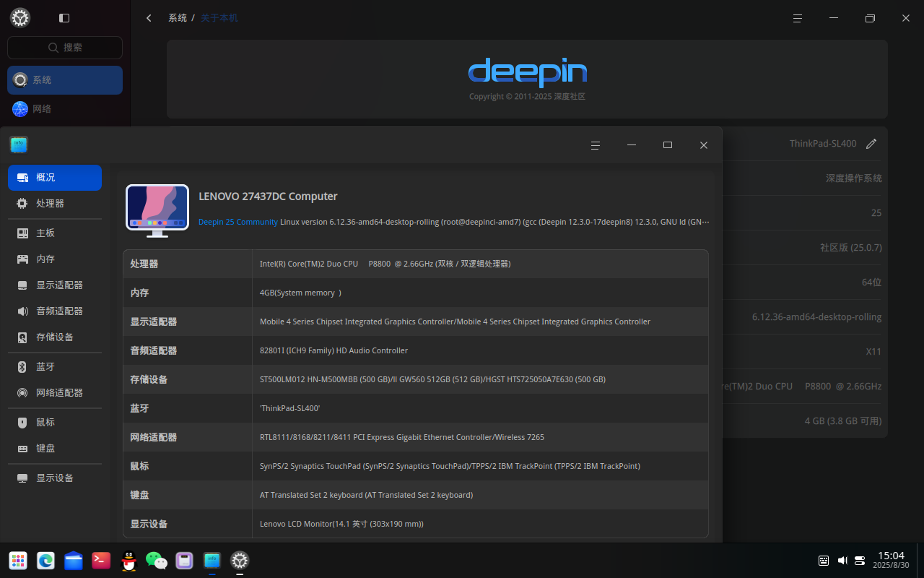The width and height of the screenshot is (924, 578).
Task: Open QQ penguin app in dock
Action: pyautogui.click(x=128, y=561)
